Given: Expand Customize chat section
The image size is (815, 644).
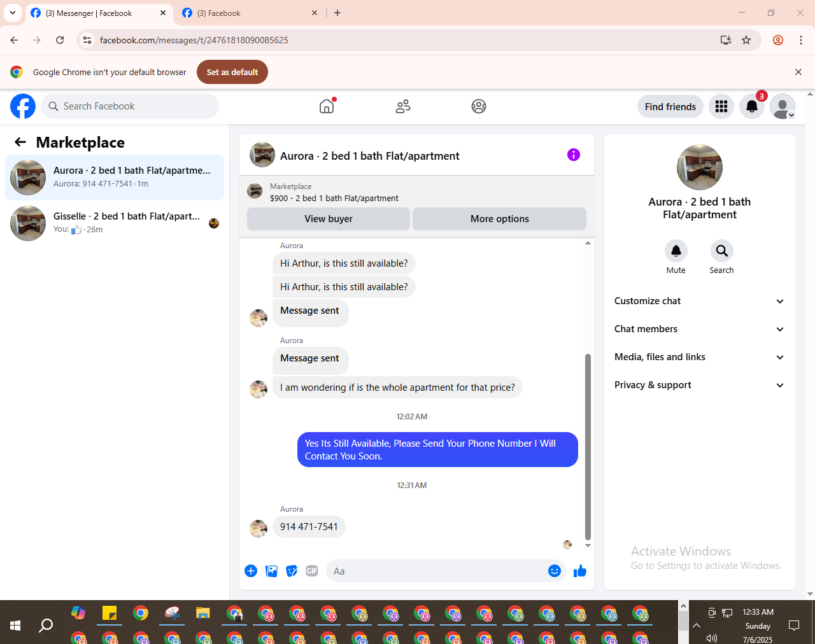Looking at the screenshot, I should [700, 301].
